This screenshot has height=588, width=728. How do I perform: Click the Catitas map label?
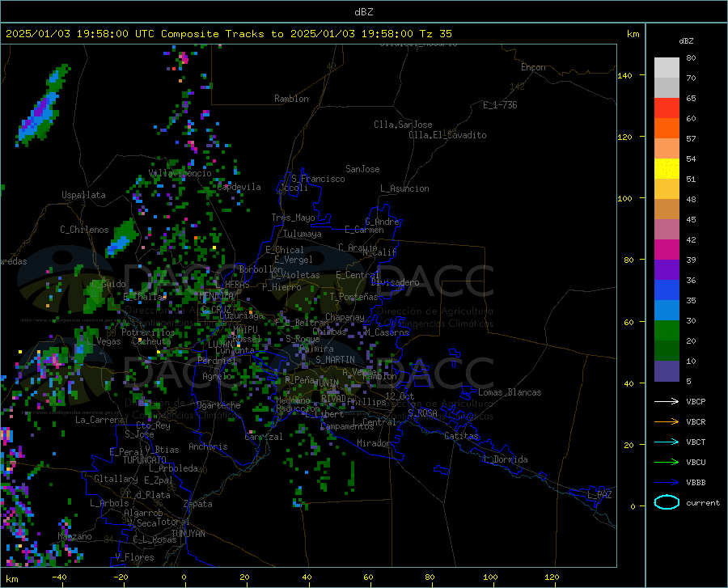point(462,436)
